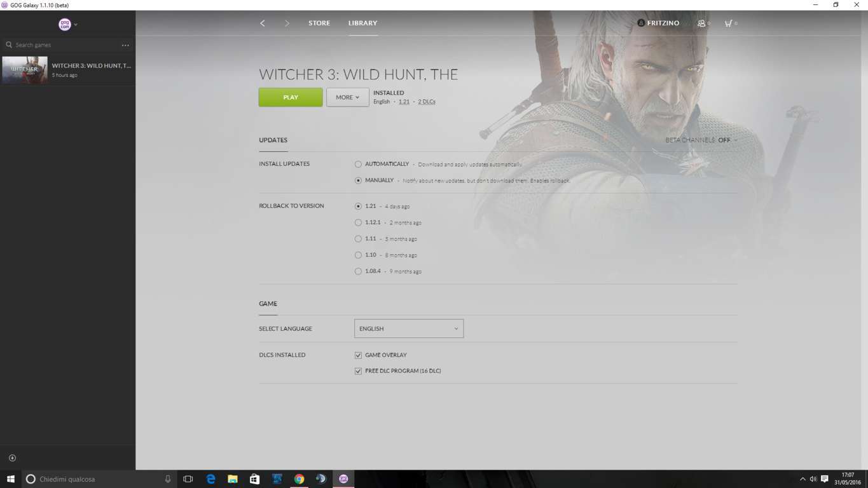Click the Cortana microphone icon
The width and height of the screenshot is (868, 488).
(x=168, y=479)
